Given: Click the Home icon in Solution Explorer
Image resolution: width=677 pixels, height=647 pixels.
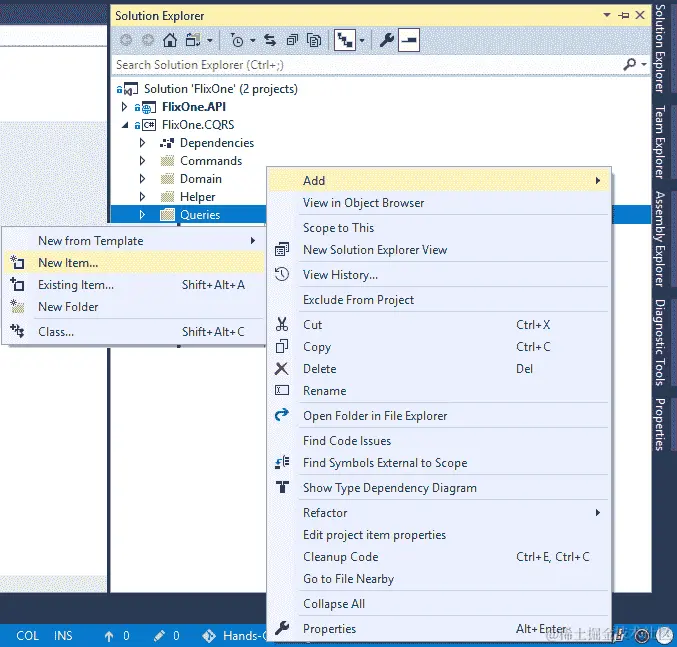Looking at the screenshot, I should coord(170,40).
